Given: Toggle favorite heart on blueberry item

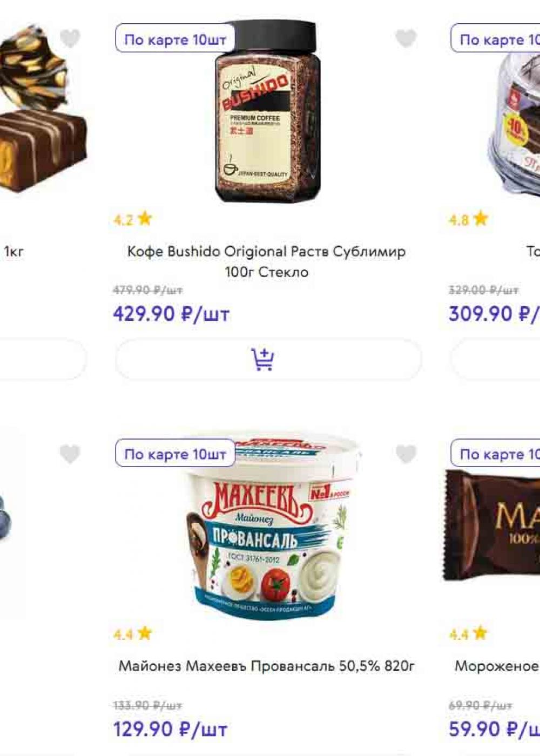Looking at the screenshot, I should [70, 454].
